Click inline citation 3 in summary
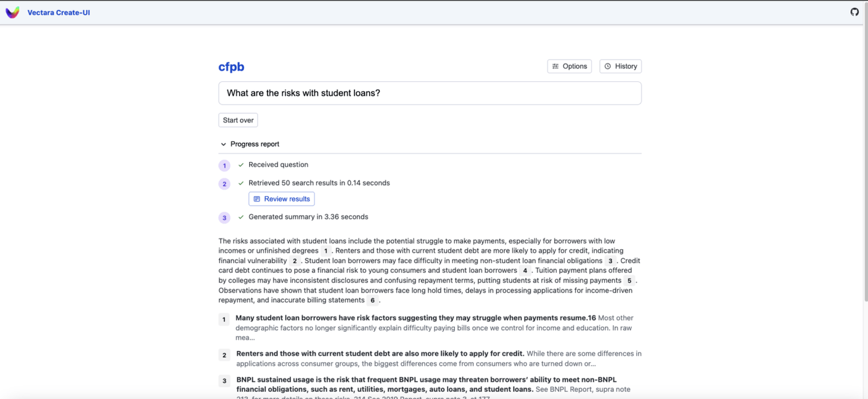Image resolution: width=868 pixels, height=399 pixels. (610, 261)
